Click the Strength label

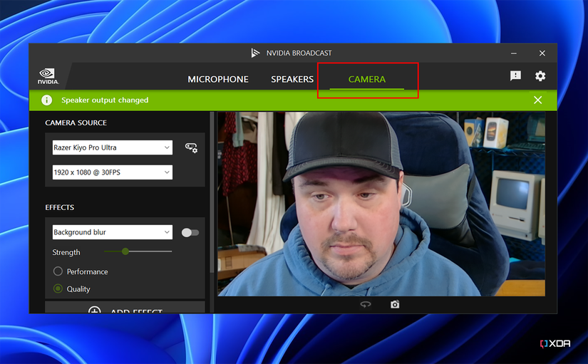point(66,252)
